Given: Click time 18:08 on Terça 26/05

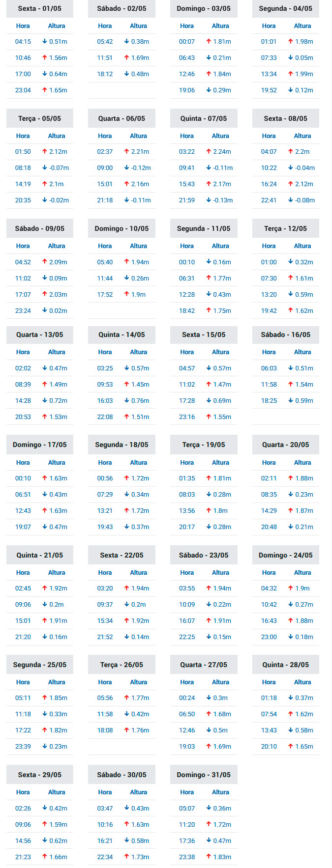Looking at the screenshot, I should tap(105, 730).
